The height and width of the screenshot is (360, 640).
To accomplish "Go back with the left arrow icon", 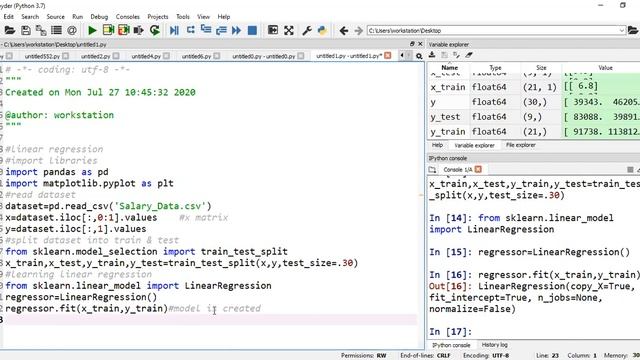I will (x=344, y=31).
